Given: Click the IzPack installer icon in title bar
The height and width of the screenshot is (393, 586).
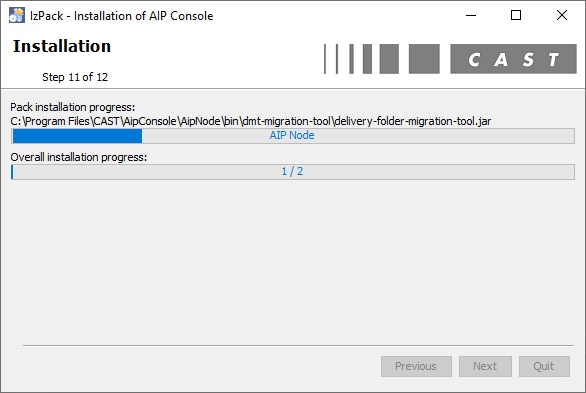Looking at the screenshot, I should pyautogui.click(x=17, y=15).
